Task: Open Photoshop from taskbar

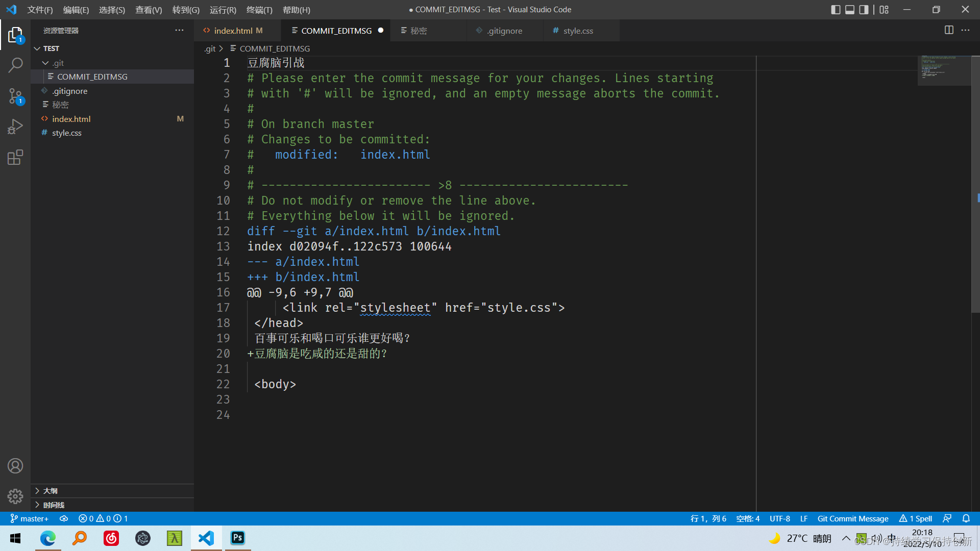Action: (x=238, y=538)
